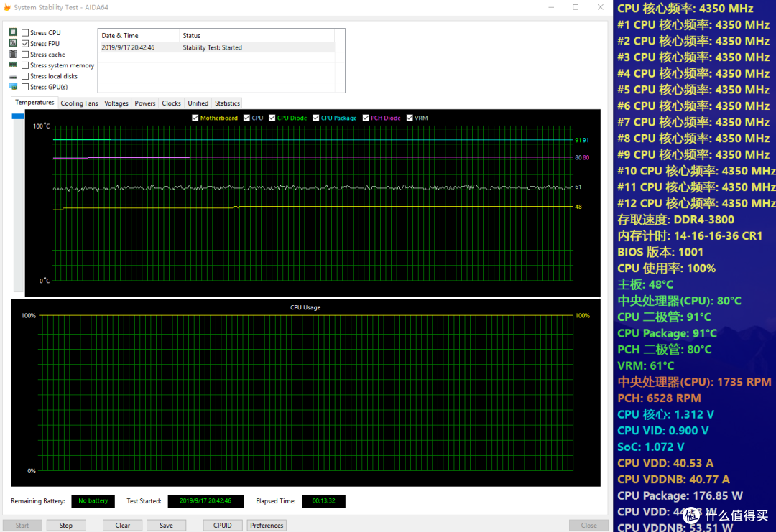776x532 pixels.
Task: Click the blue graph scale slider at left
Action: 18,116
